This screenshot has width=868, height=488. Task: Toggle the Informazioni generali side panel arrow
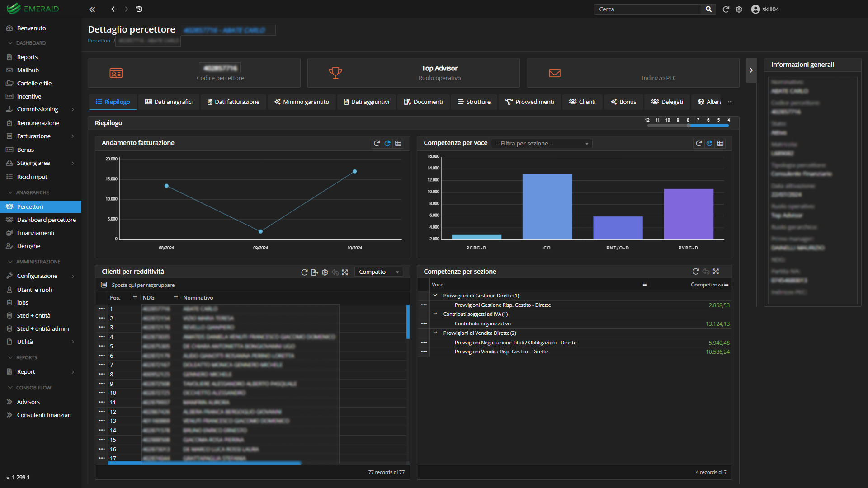(751, 70)
